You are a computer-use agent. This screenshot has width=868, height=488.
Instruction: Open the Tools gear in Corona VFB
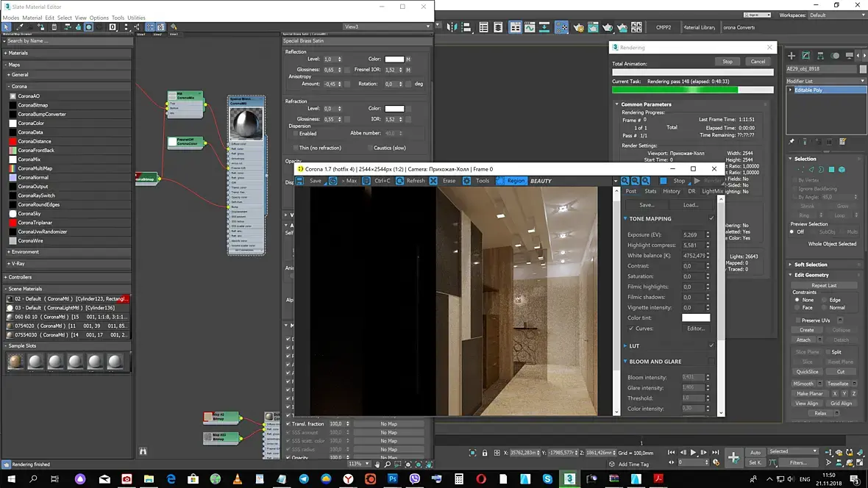(466, 181)
